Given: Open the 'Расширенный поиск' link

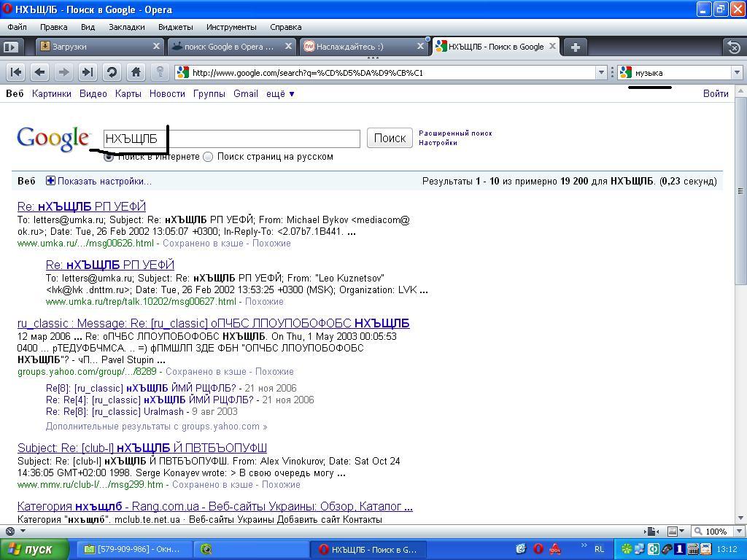Looking at the screenshot, I should 455,133.
